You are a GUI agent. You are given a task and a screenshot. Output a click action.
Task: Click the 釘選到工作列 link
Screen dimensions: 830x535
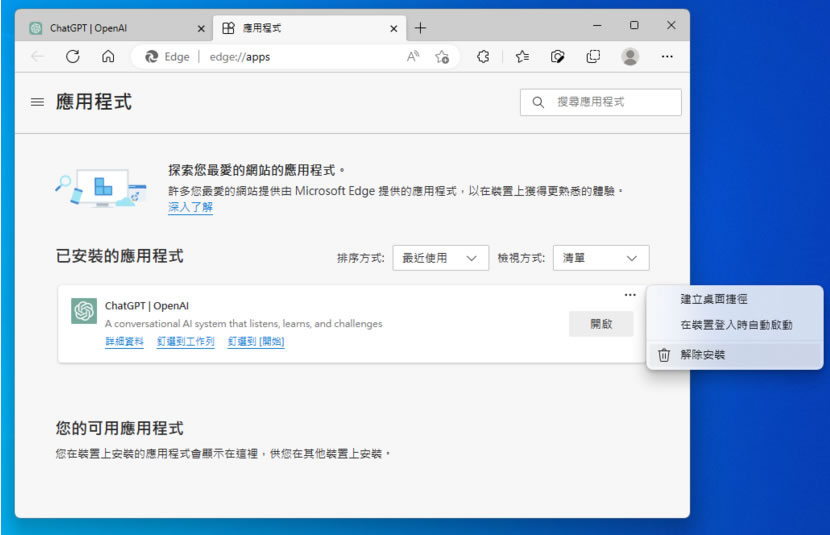pos(186,341)
